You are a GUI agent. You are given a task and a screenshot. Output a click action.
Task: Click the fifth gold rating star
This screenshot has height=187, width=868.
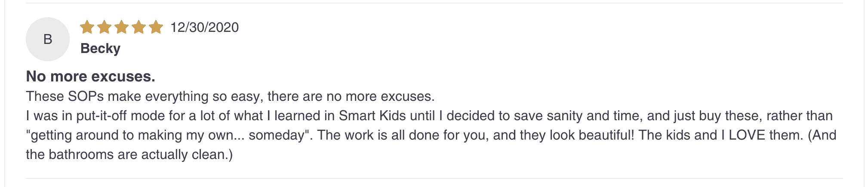[x=156, y=27]
